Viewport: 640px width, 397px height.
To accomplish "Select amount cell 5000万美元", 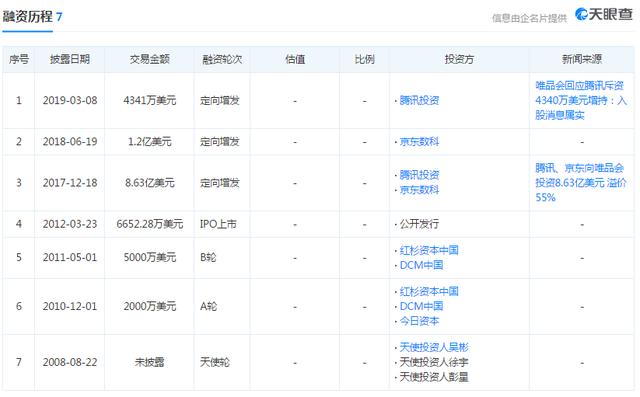I will (x=150, y=257).
